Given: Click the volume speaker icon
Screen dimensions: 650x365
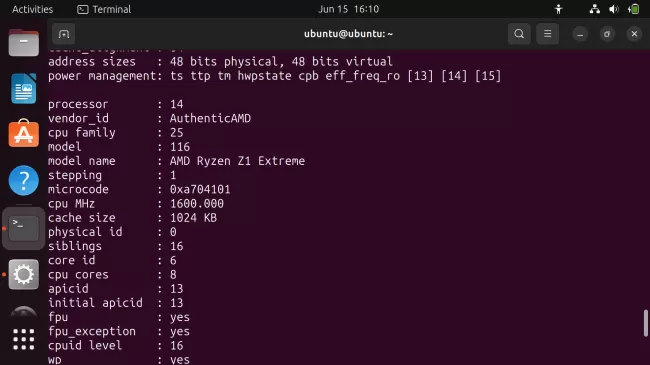Looking at the screenshot, I should 614,9.
